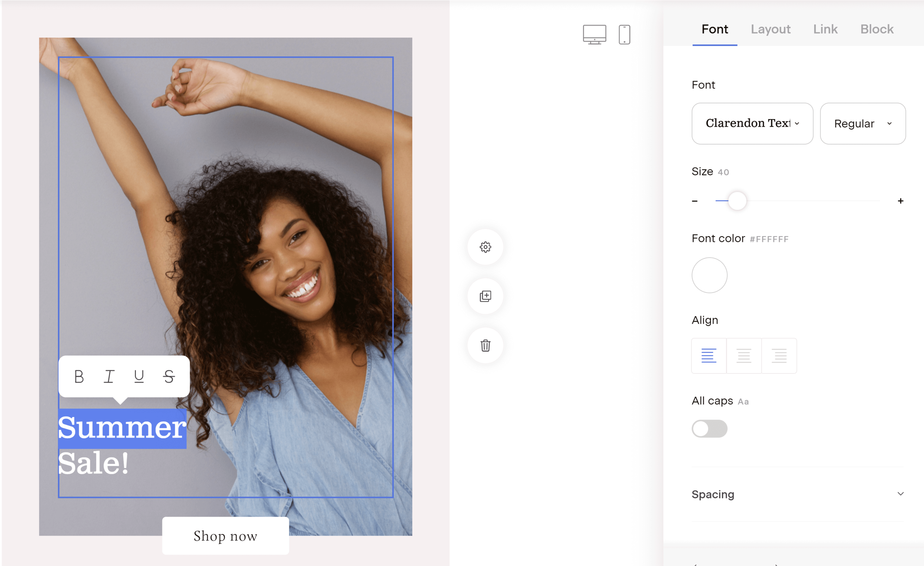Duplicate the selected block
The height and width of the screenshot is (566, 924).
coord(485,296)
